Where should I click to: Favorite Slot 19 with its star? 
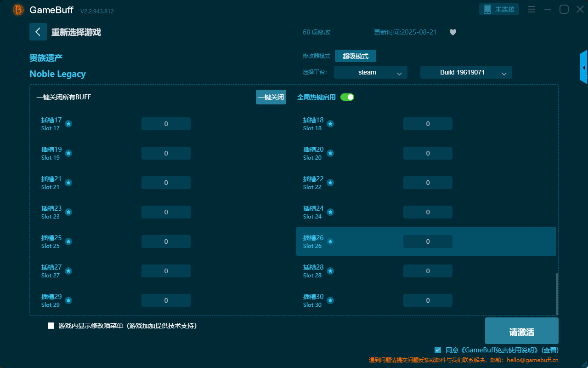[x=68, y=153]
